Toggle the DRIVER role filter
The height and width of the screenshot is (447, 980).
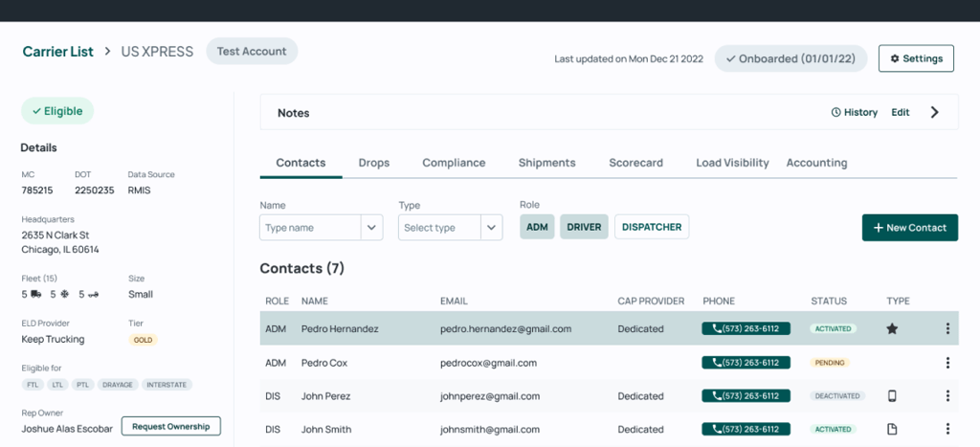tap(584, 227)
